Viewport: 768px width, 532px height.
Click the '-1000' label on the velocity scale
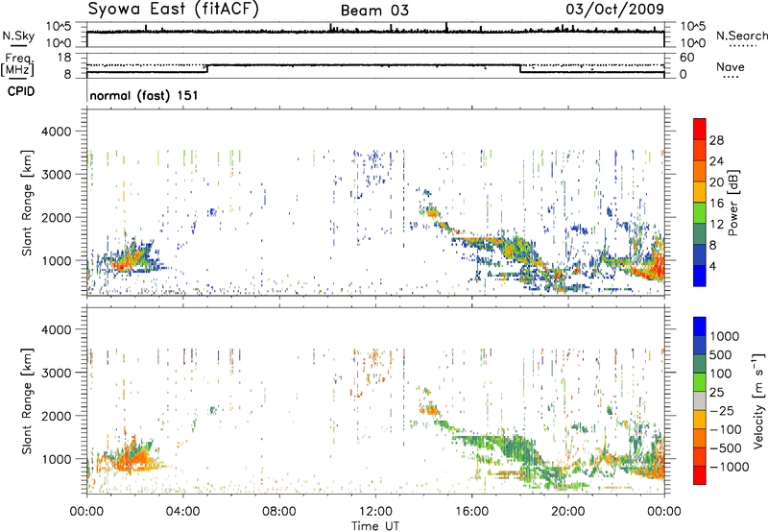point(729,467)
